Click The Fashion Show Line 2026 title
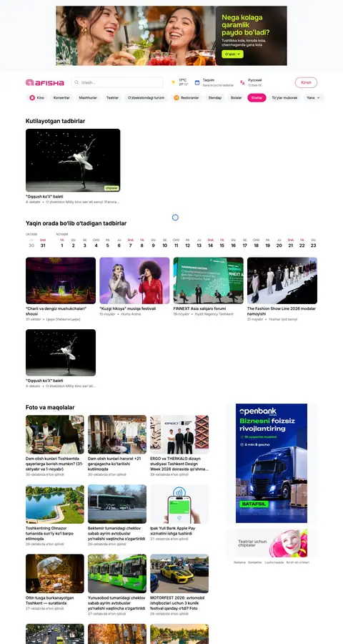The image size is (343, 644). [282, 311]
